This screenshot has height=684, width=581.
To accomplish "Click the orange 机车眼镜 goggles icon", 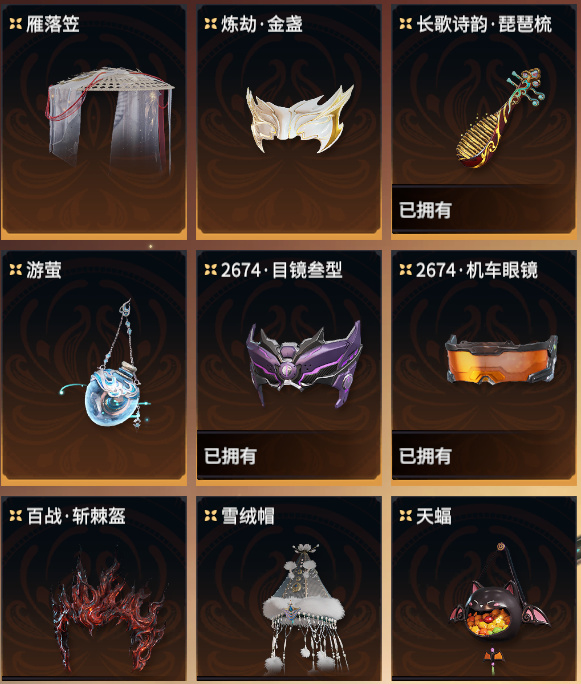I will (501, 359).
